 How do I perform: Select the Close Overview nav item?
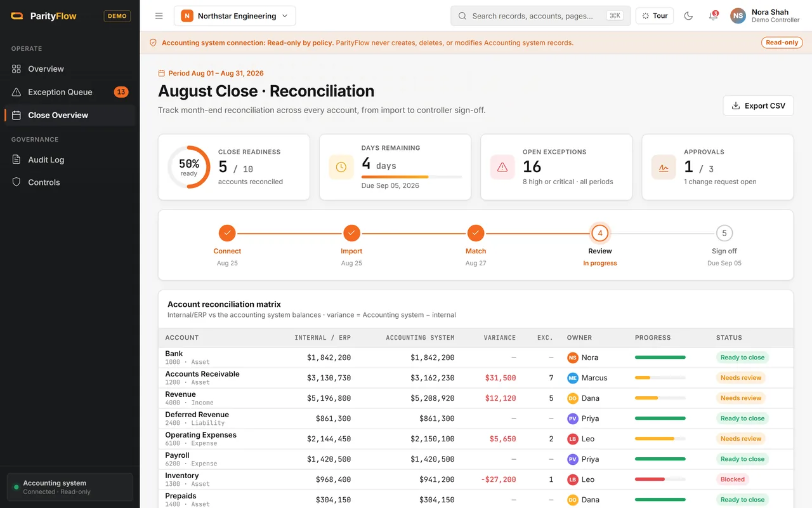[70, 115]
